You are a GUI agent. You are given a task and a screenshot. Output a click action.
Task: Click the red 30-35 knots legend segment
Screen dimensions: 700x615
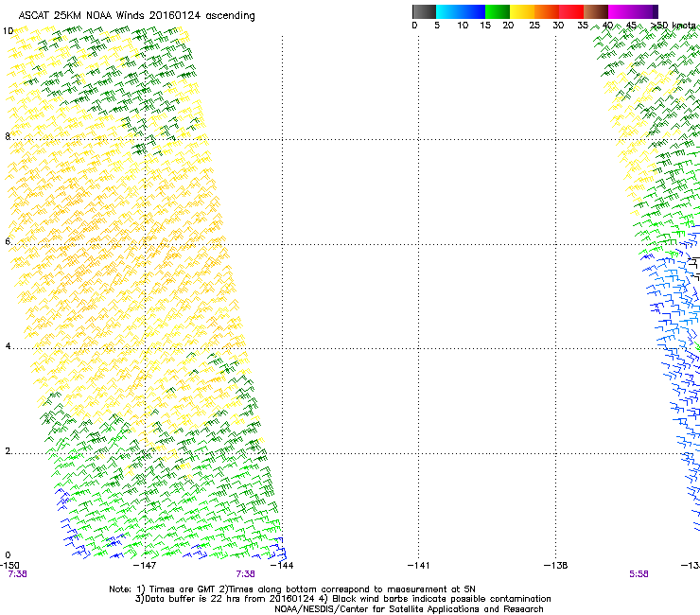coord(571,11)
